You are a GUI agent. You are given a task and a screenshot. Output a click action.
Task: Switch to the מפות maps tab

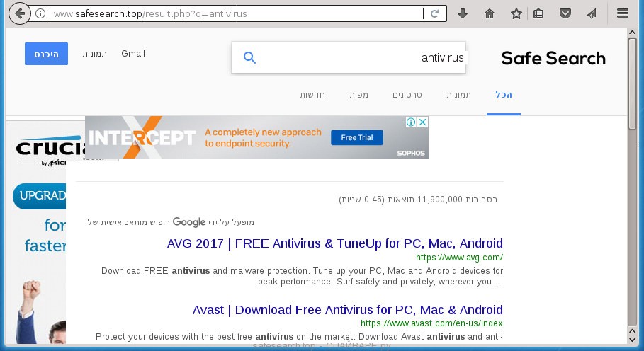[358, 95]
